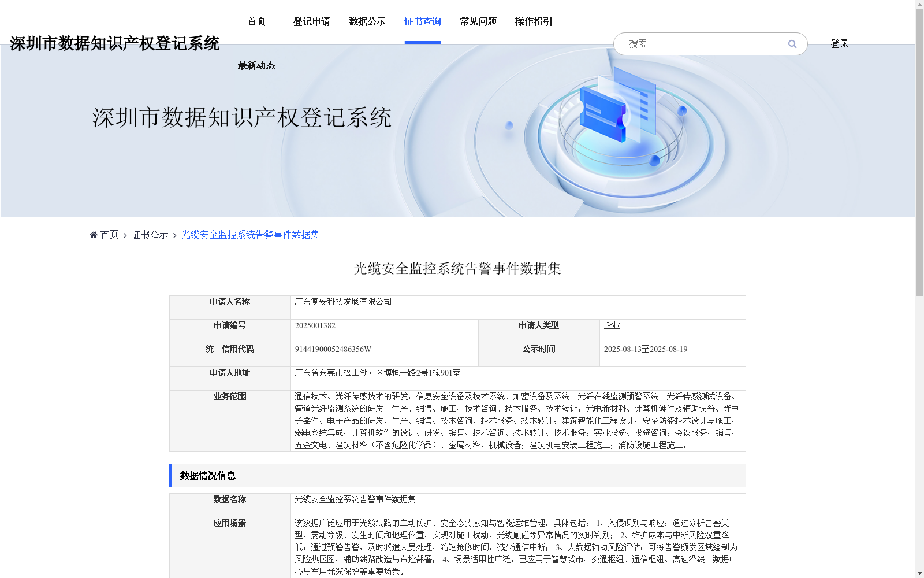Click the vertical scrollbar thumb
This screenshot has width=924, height=578.
[919, 153]
